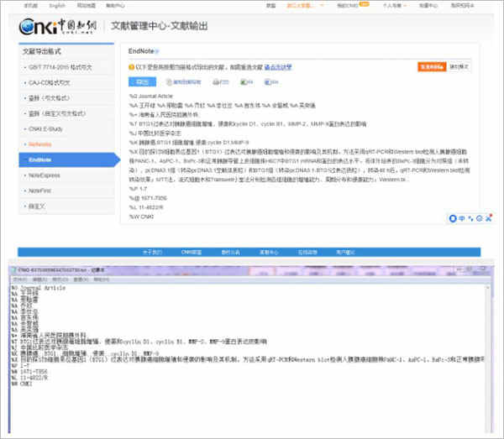This screenshot has height=439, width=504.
Task: Click the last link in the top-right nav
Action: (462, 6)
